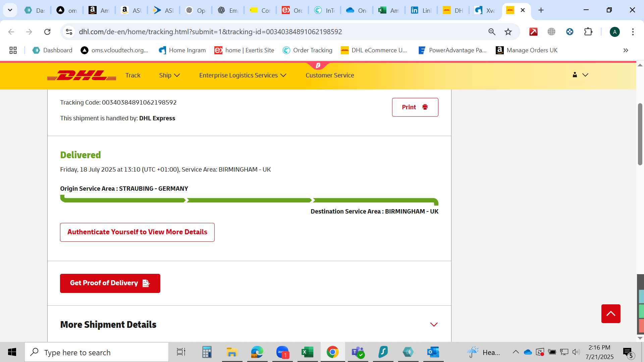The image size is (644, 362).
Task: Open the Home Ingram bookmark
Action: coord(182,50)
